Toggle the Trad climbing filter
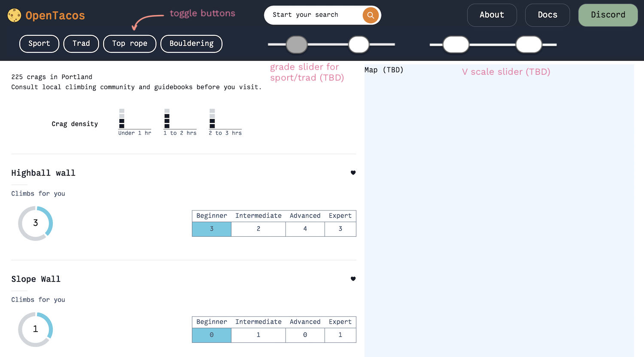644x357 pixels. [x=81, y=43]
